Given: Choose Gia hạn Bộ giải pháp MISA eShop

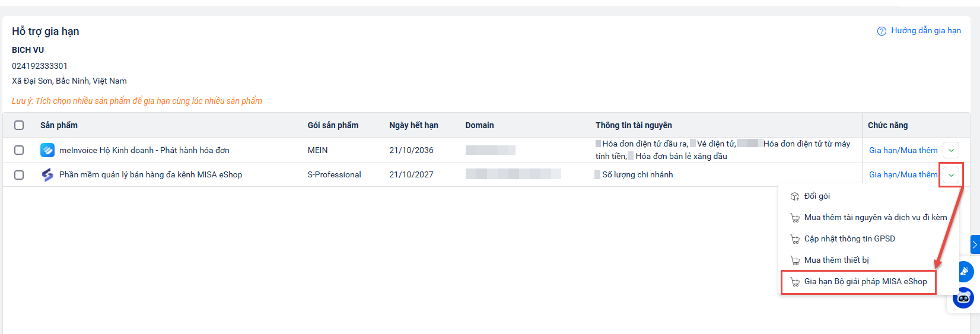Looking at the screenshot, I should (x=865, y=282).
